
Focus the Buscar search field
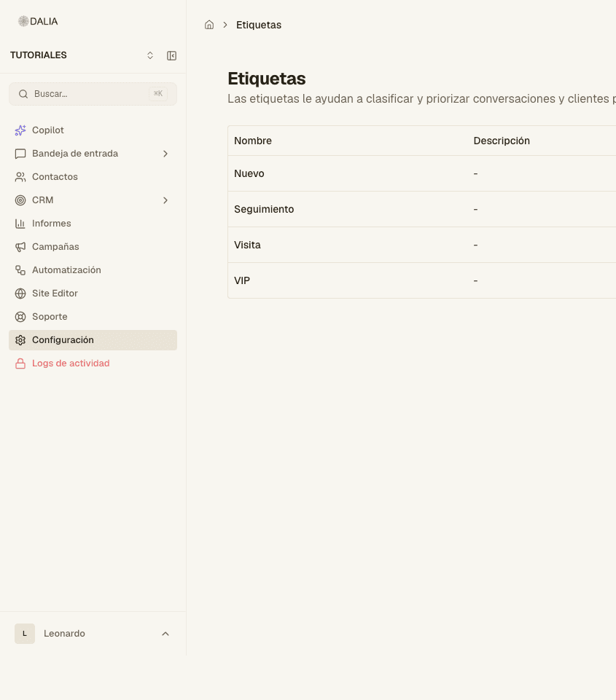click(93, 94)
